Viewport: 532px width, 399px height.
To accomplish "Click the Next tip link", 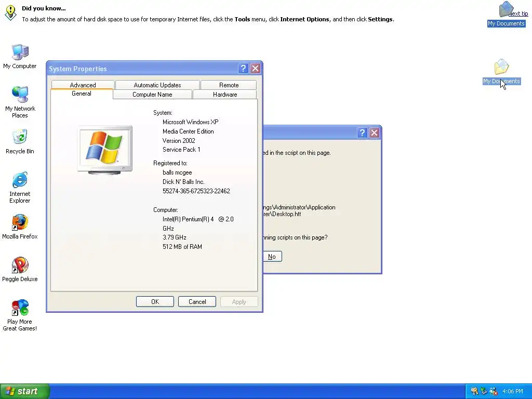I will 518,14.
